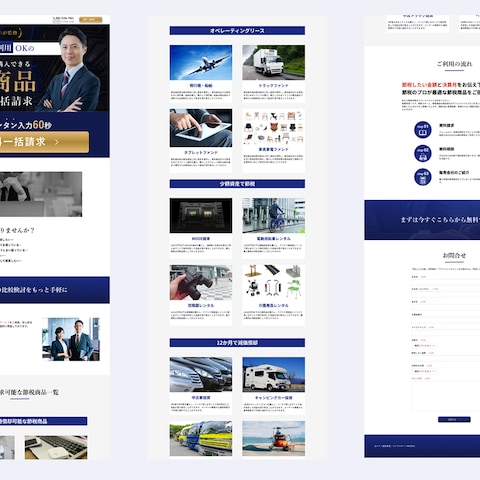Click the step 03 circular icon
The height and width of the screenshot is (480, 480).
(423, 177)
